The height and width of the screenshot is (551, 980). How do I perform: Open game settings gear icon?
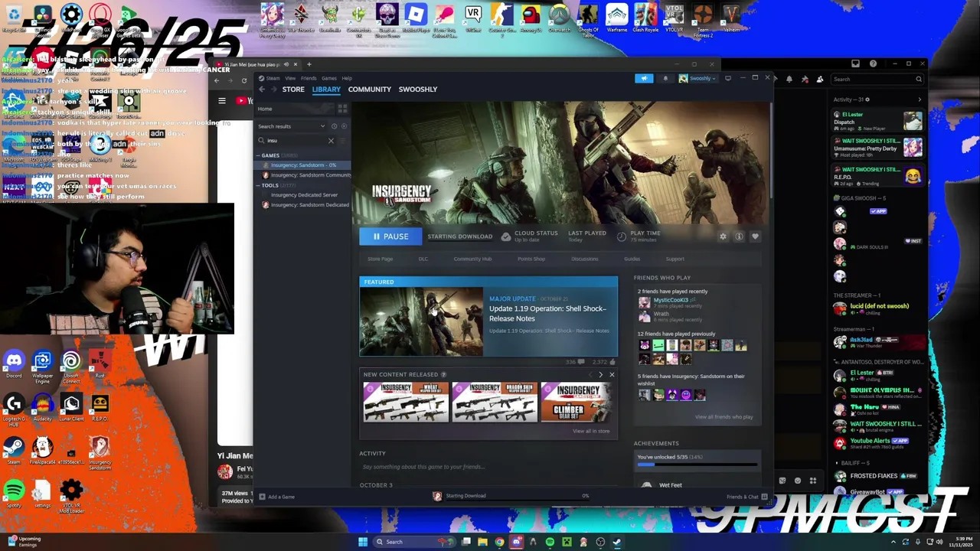tap(723, 236)
